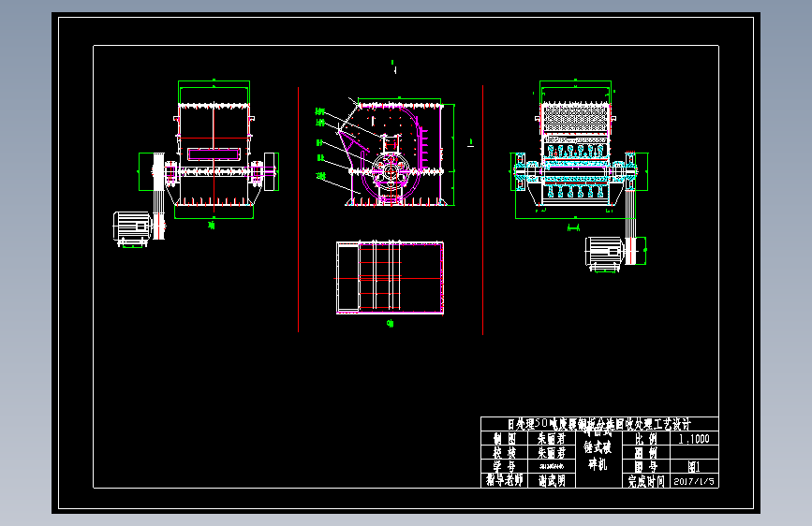The height and width of the screenshot is (526, 812).
Task: Select the name "朱丽君" in the 校核 row
Action: [552, 452]
